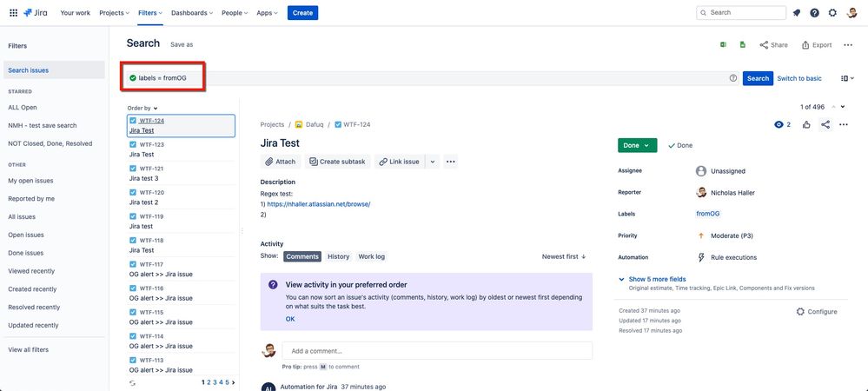Open the user profile avatar
Image resolution: width=868 pixels, height=391 pixels.
852,13
